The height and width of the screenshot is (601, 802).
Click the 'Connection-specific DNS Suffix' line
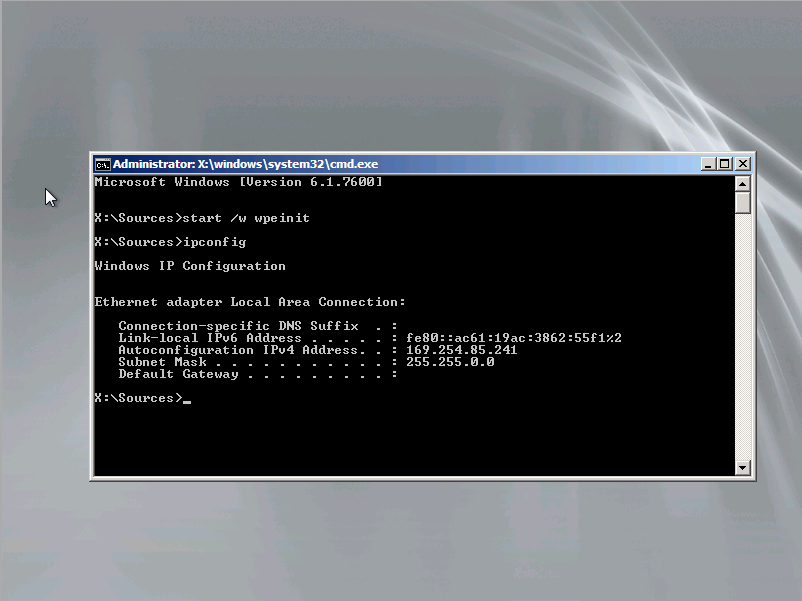click(x=258, y=326)
